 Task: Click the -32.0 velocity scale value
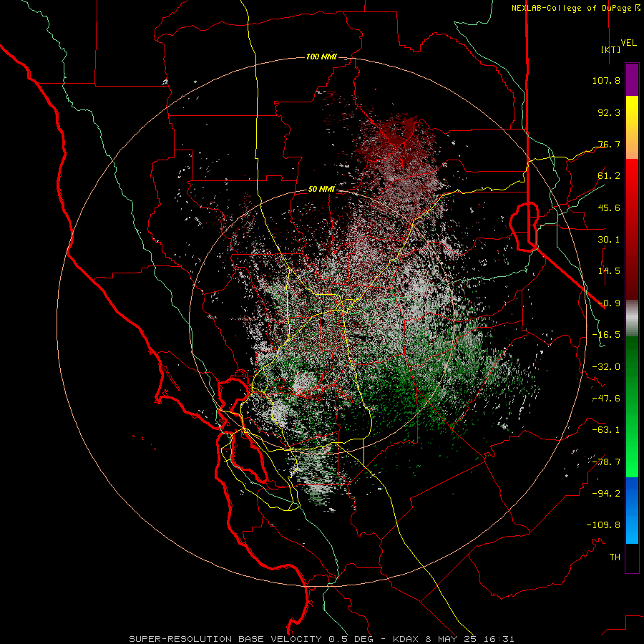pyautogui.click(x=606, y=367)
